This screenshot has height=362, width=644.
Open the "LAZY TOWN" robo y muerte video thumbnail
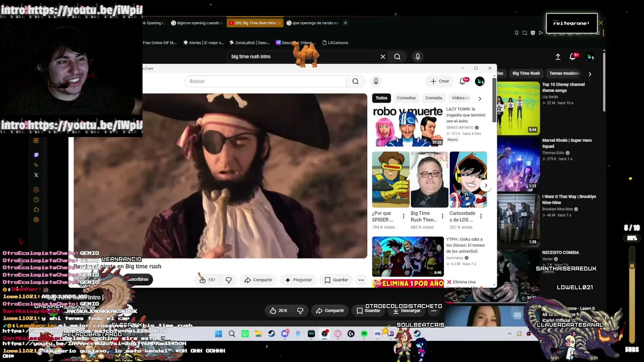408,126
